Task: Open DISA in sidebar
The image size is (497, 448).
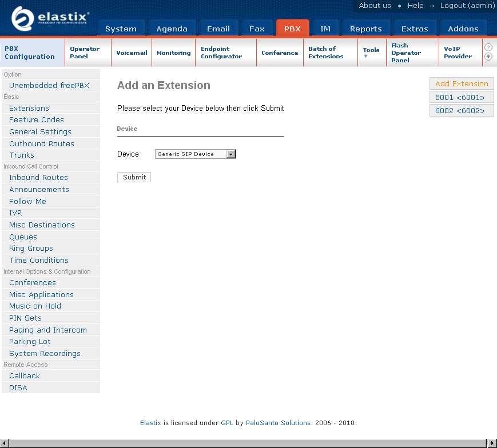Action: pos(51,387)
